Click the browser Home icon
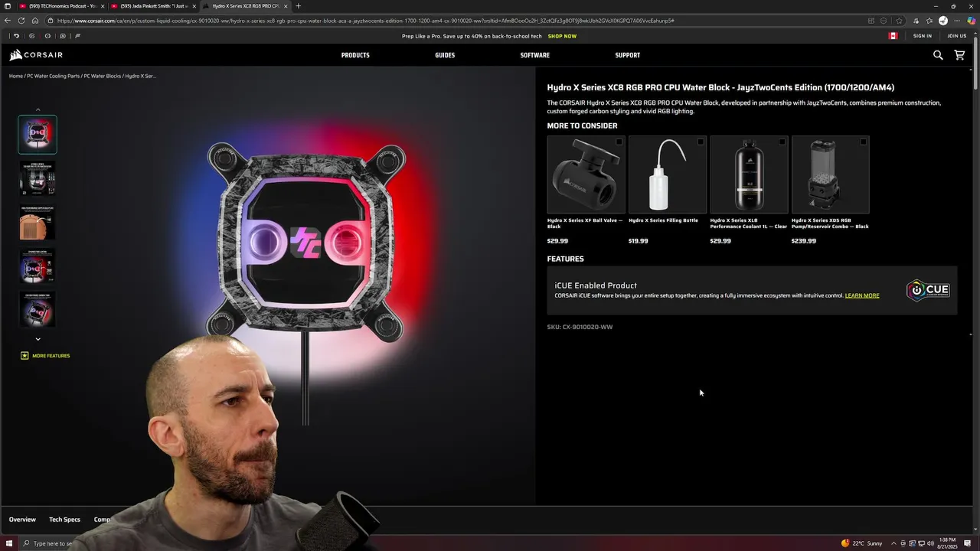The image size is (980, 551). [x=35, y=21]
